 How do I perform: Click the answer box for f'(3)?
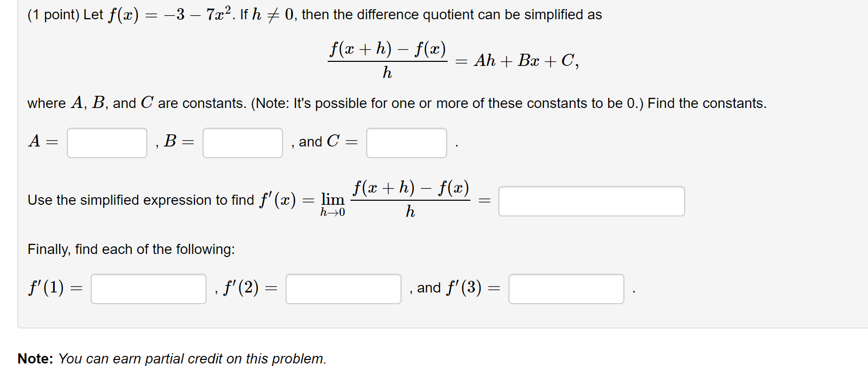(566, 289)
